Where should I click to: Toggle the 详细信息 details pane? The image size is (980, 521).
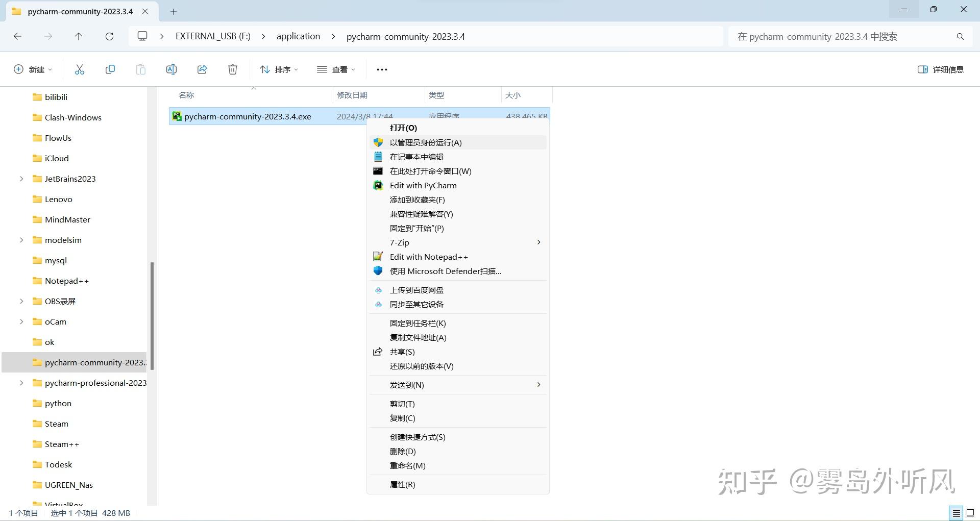pyautogui.click(x=940, y=69)
